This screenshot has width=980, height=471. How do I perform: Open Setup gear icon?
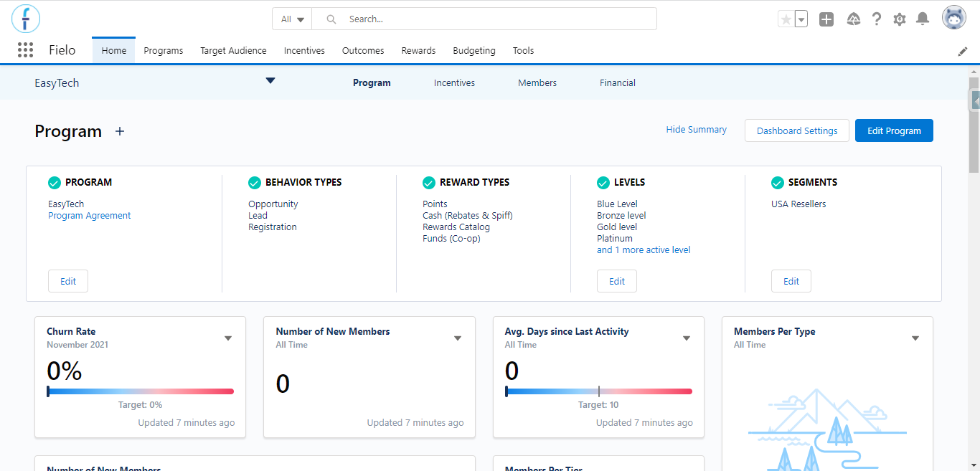pos(900,19)
